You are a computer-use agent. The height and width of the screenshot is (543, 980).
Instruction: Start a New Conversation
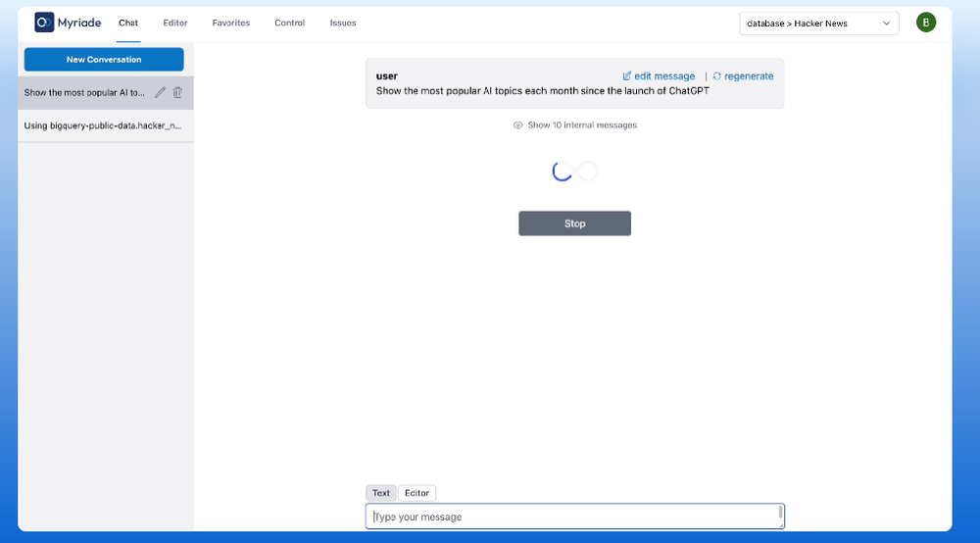[104, 60]
